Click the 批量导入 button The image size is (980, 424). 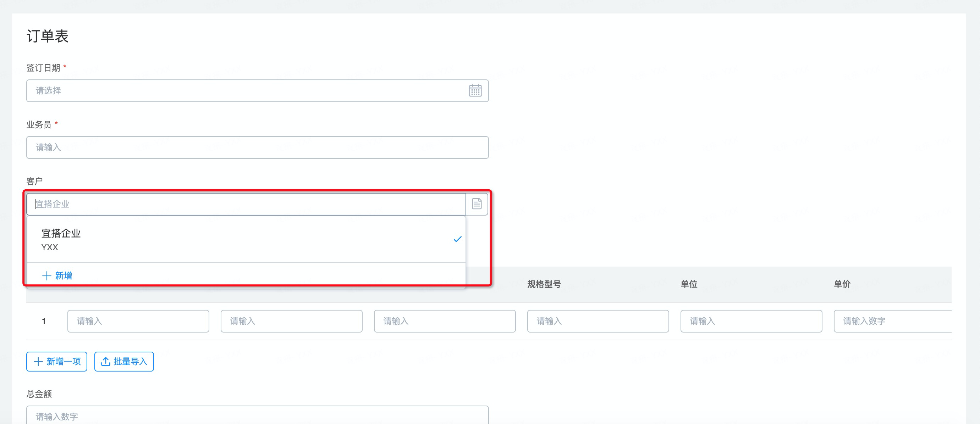(x=124, y=361)
